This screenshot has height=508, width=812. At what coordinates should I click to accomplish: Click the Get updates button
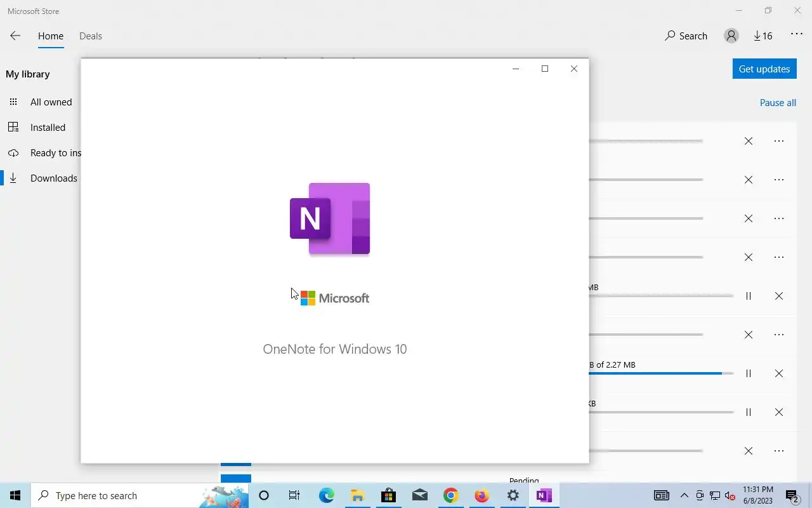tap(764, 69)
